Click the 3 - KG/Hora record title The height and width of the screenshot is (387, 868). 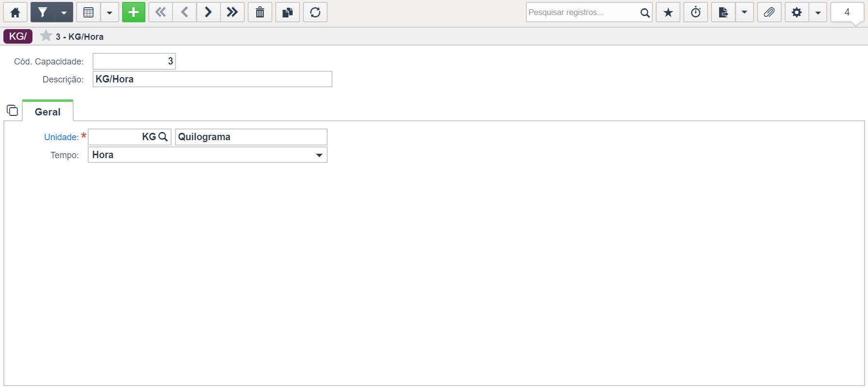pyautogui.click(x=79, y=37)
